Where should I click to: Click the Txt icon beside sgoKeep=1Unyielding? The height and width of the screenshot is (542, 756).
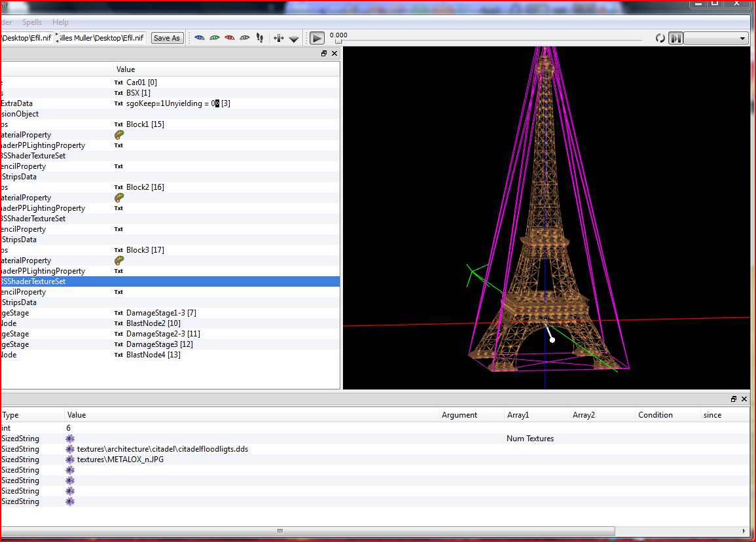coord(118,103)
